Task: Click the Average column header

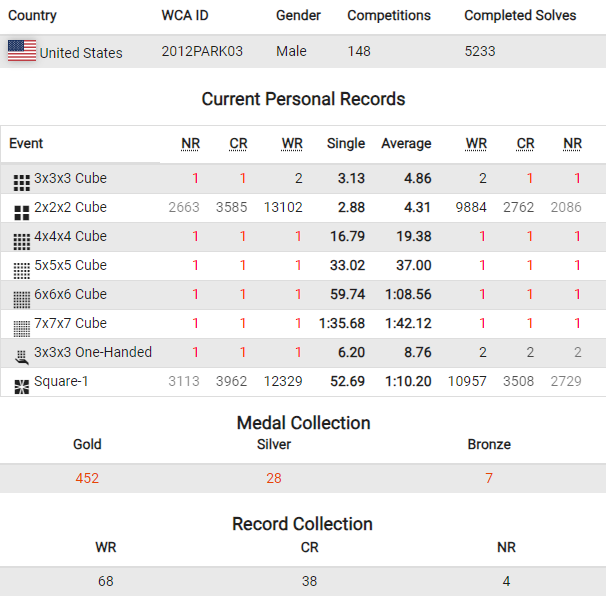Action: [x=406, y=144]
